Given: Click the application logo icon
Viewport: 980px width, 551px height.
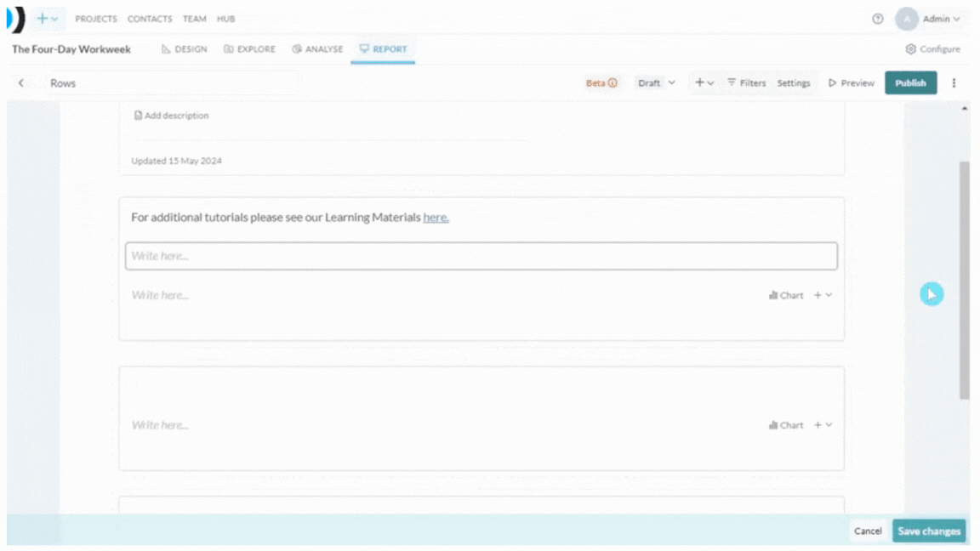Looking at the screenshot, I should click(x=15, y=20).
